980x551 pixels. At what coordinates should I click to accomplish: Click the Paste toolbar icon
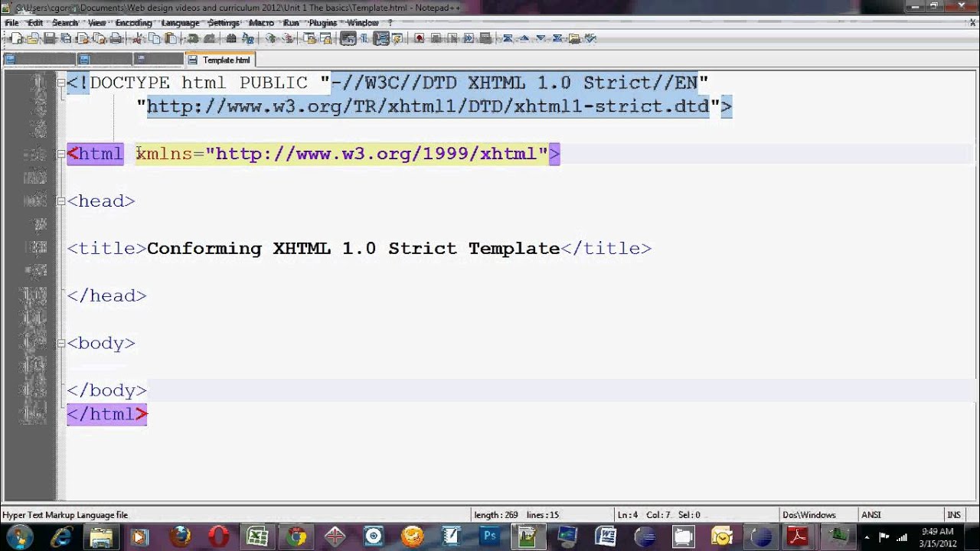coord(171,38)
